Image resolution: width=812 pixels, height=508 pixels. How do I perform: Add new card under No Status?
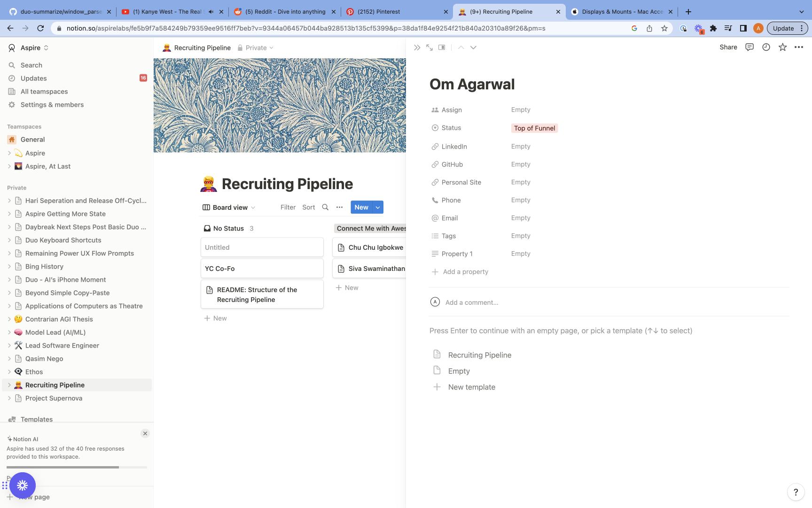(216, 318)
